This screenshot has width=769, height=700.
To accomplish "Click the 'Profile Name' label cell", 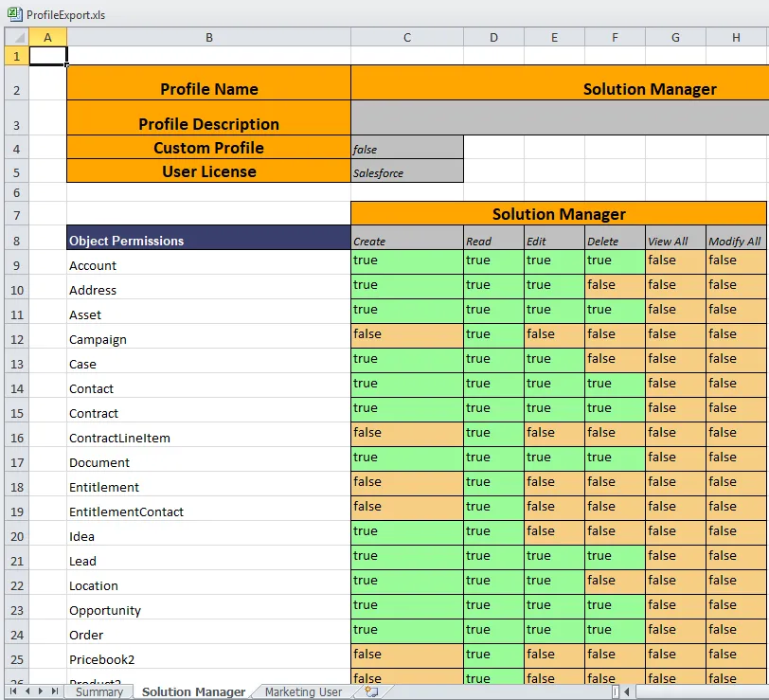I will tap(209, 83).
